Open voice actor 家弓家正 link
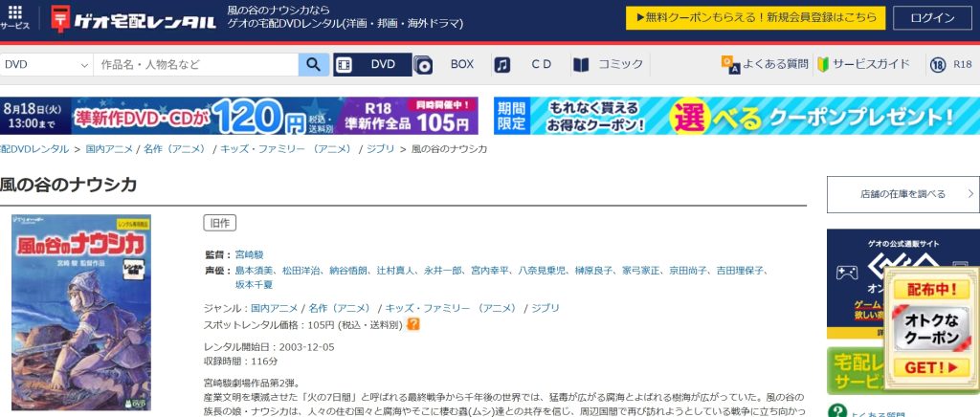 point(640,271)
